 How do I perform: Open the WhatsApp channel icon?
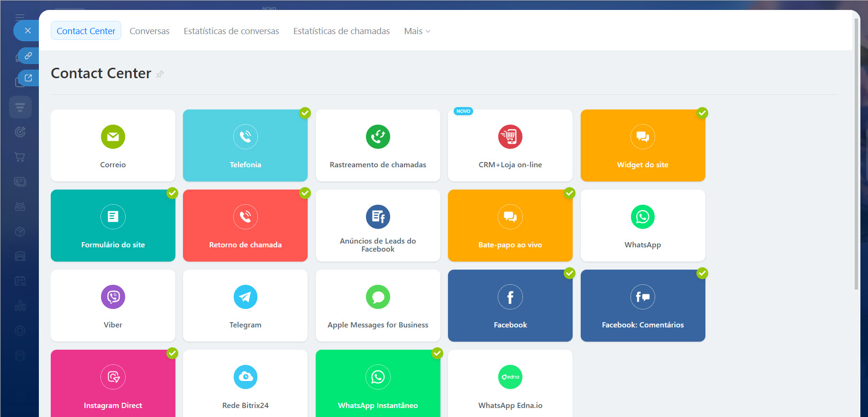coord(642,217)
